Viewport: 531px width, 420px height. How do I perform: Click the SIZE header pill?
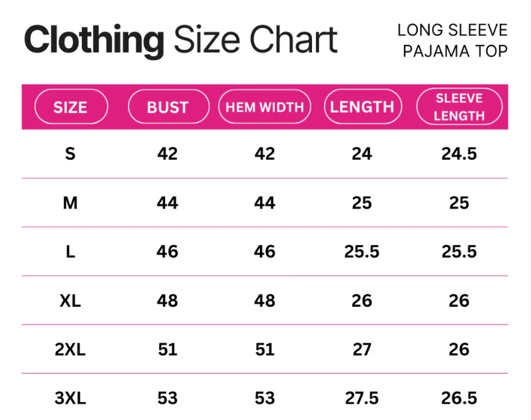pyautogui.click(x=70, y=107)
